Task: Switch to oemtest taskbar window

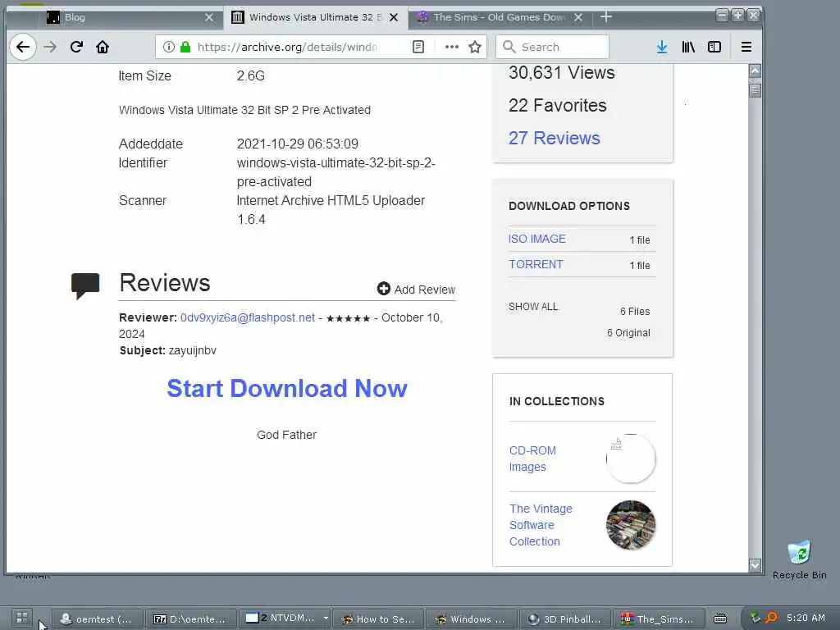Action: click(99, 619)
